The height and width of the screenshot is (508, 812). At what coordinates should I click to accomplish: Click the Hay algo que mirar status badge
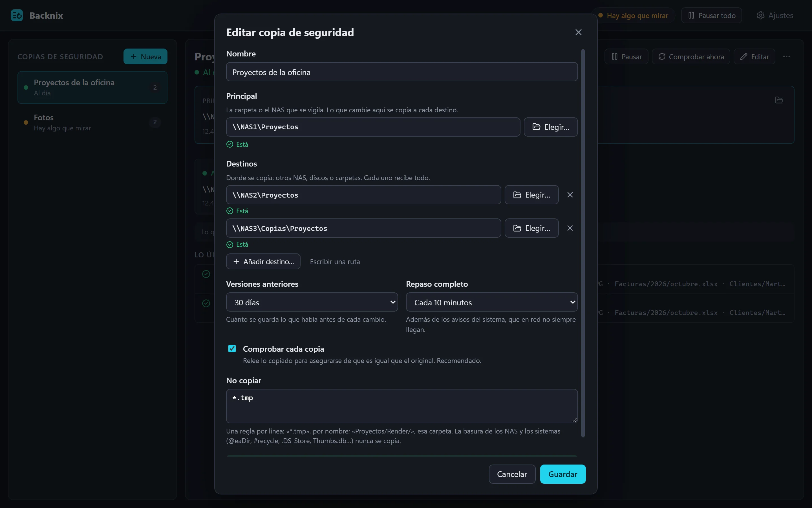633,16
